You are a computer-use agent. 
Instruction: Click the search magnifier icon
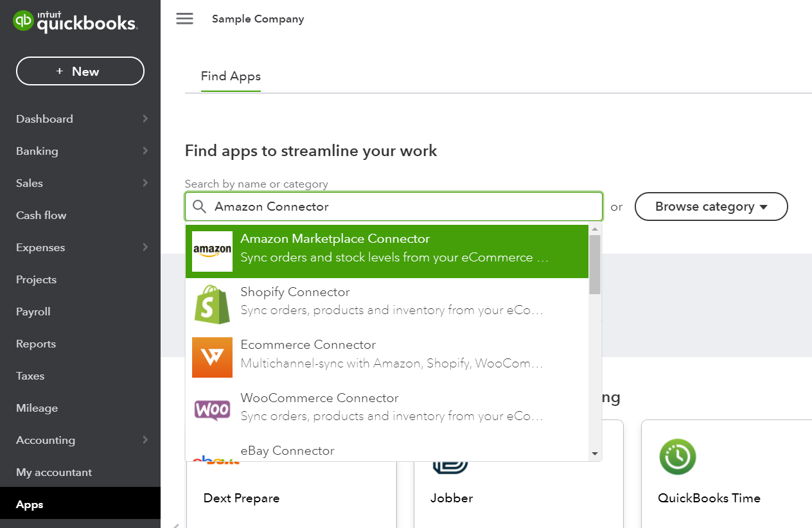point(200,206)
